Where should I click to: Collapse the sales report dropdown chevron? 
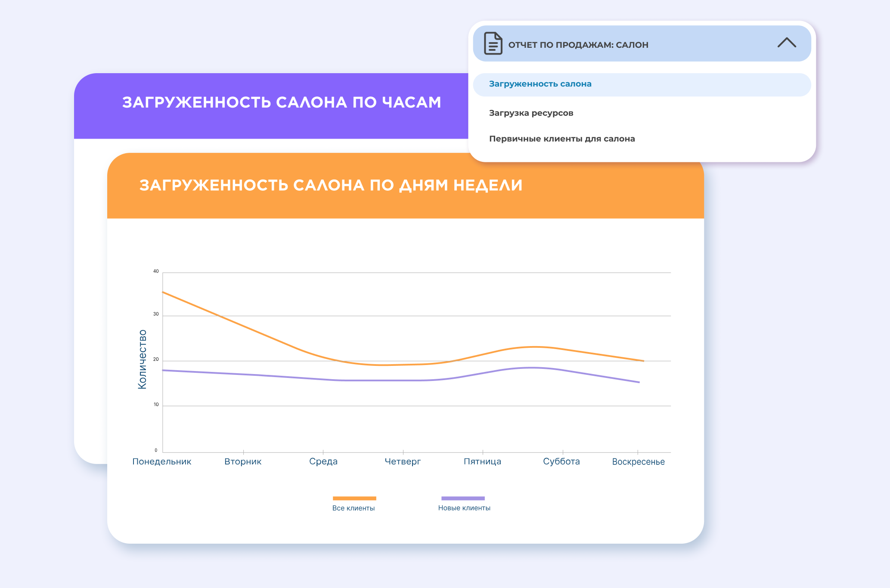point(787,43)
